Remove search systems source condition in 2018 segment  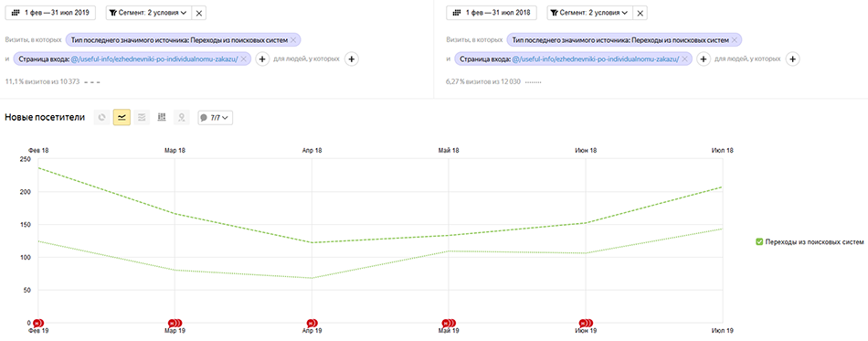734,40
